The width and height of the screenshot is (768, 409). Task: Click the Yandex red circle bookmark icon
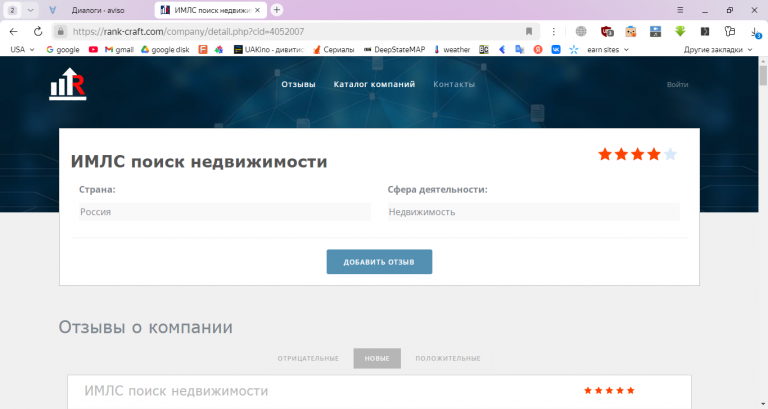(x=538, y=49)
